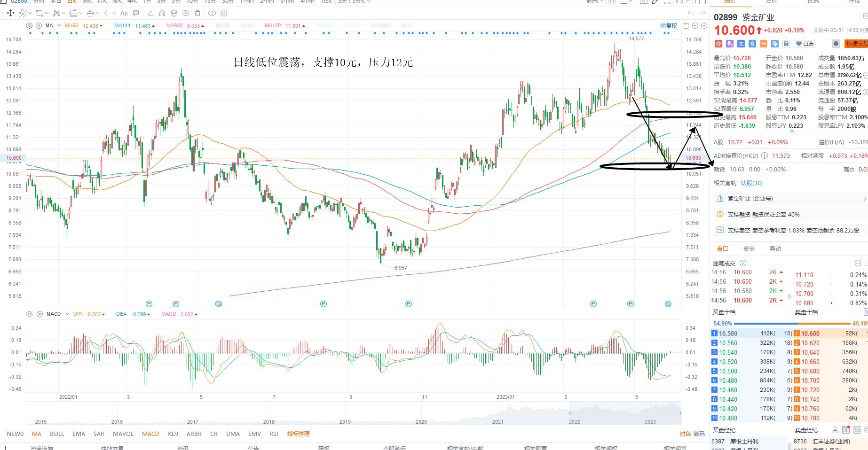This screenshot has width=868, height=450.
Task: Open the MACD indicator type dropdown
Action: [68, 314]
